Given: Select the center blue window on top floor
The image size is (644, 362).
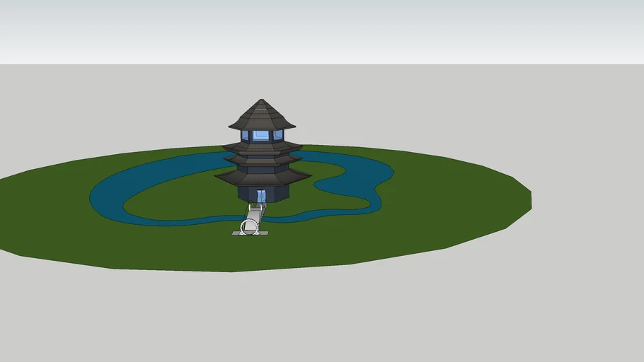Looking at the screenshot, I should pos(261,135).
